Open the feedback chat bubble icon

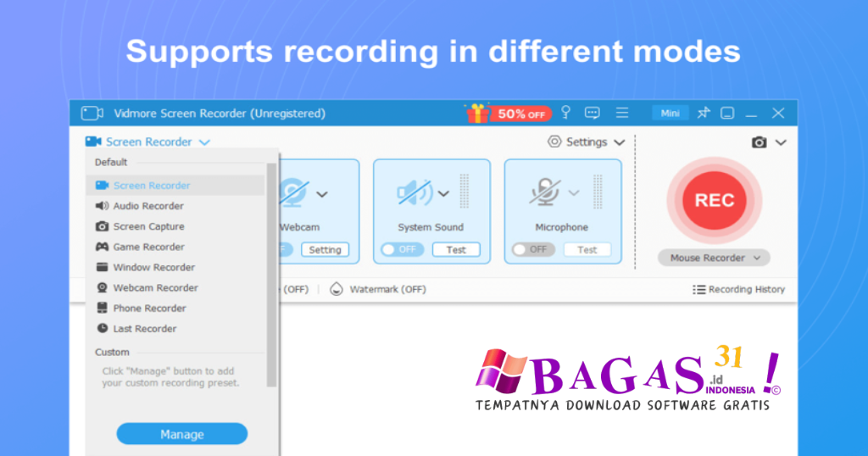tap(593, 113)
